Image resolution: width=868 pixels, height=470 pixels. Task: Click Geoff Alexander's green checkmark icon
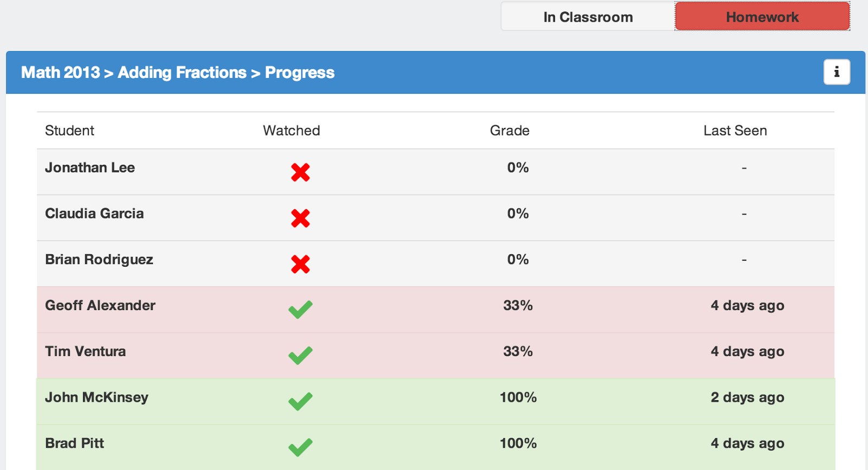tap(301, 310)
